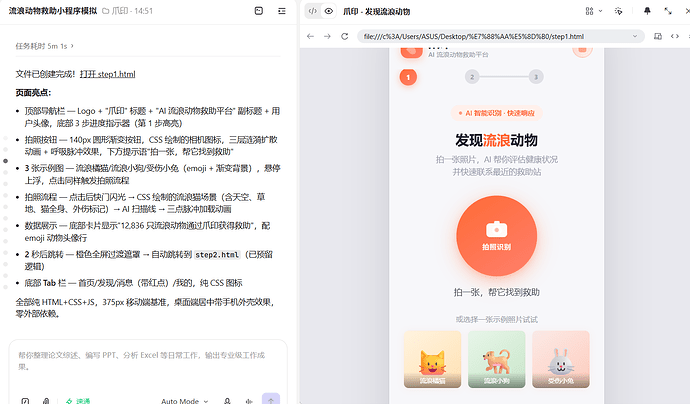This screenshot has height=404, width=690.
Task: Focus the chat message input box
Action: [148, 361]
